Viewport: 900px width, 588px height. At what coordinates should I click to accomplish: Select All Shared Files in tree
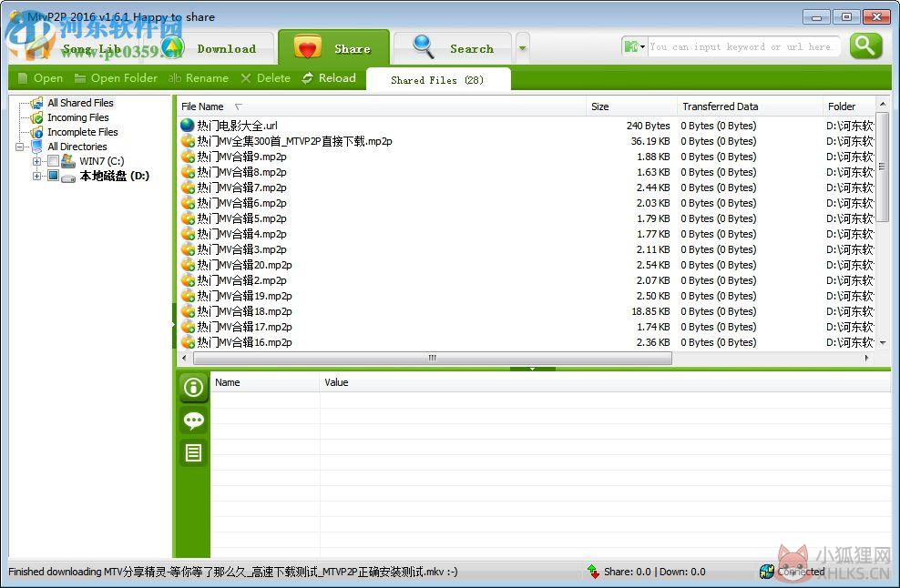pos(80,103)
